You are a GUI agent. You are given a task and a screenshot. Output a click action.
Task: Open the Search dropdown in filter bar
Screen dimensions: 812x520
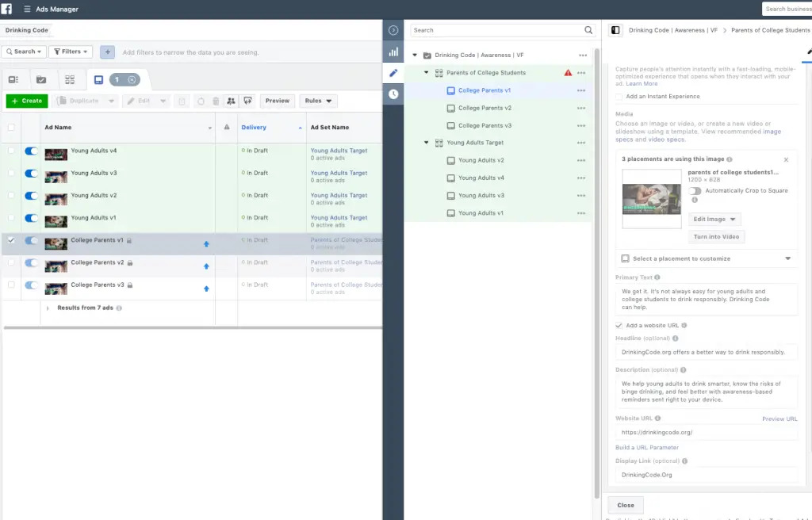pos(24,52)
